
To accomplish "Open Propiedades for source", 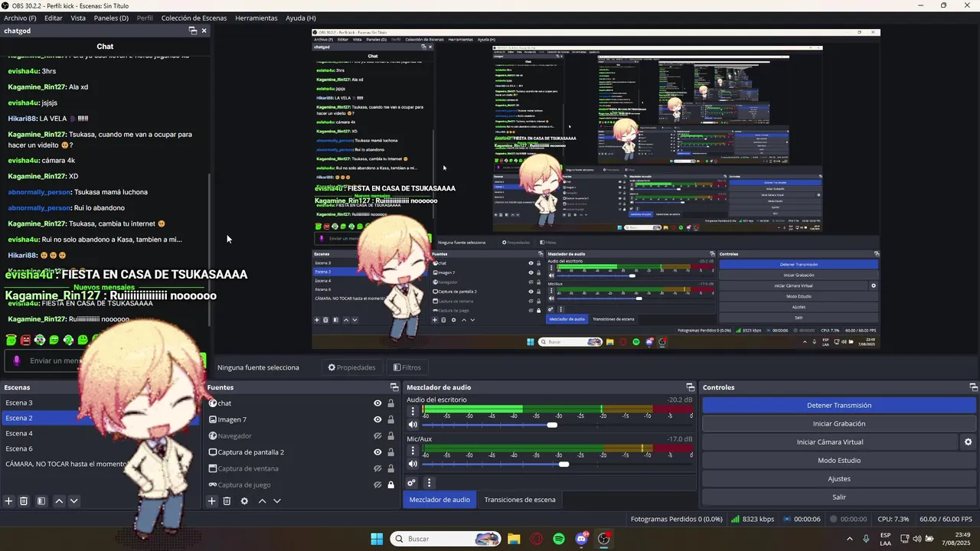I will pos(352,367).
